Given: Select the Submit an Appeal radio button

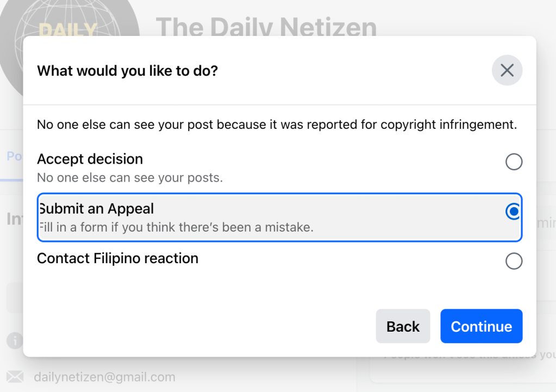Looking at the screenshot, I should [514, 211].
